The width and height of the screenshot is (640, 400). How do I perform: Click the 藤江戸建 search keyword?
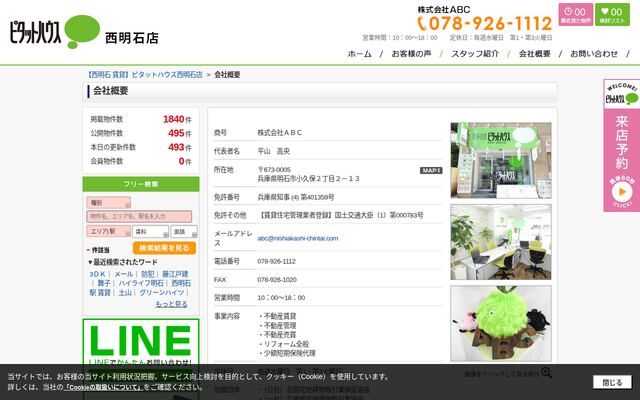tap(175, 274)
